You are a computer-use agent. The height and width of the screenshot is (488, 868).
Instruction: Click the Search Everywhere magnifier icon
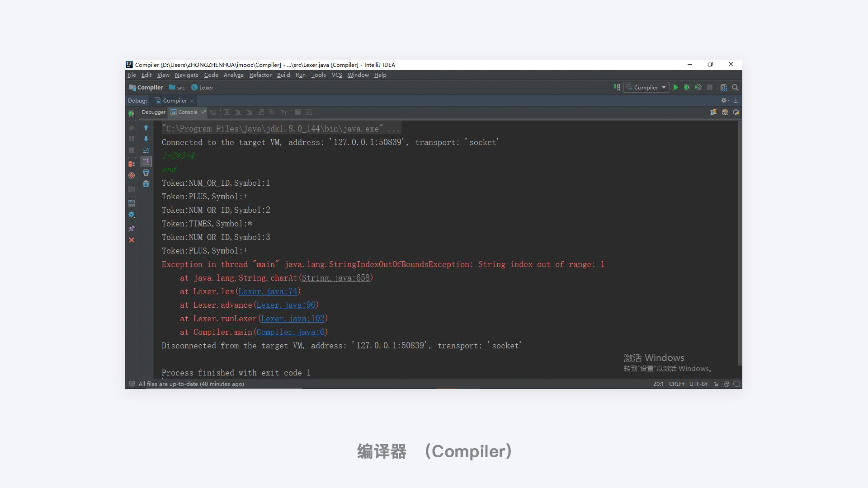click(x=735, y=87)
